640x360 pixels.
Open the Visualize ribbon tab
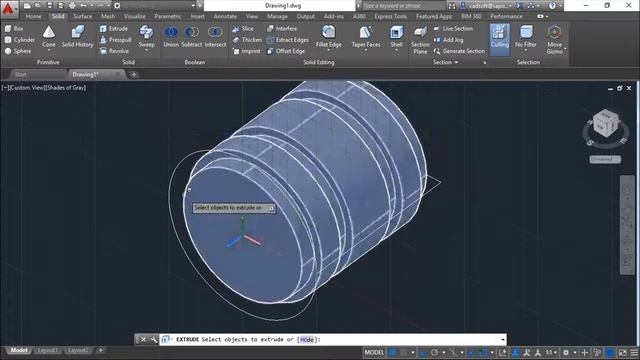tap(135, 16)
